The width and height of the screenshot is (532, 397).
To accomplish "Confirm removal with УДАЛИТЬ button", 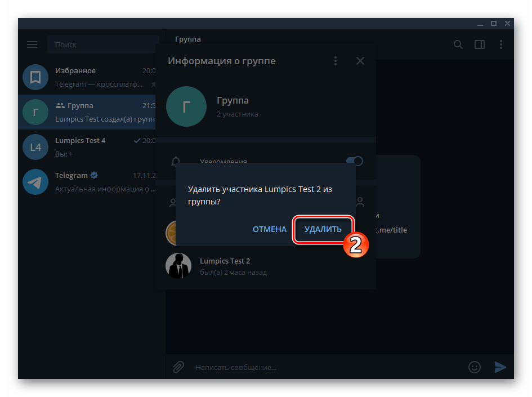I will (323, 229).
